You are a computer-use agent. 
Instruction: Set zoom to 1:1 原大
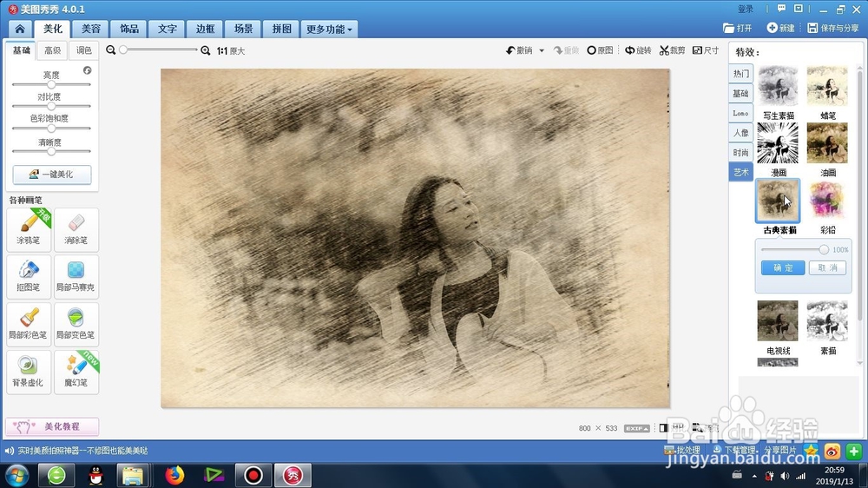coord(231,51)
